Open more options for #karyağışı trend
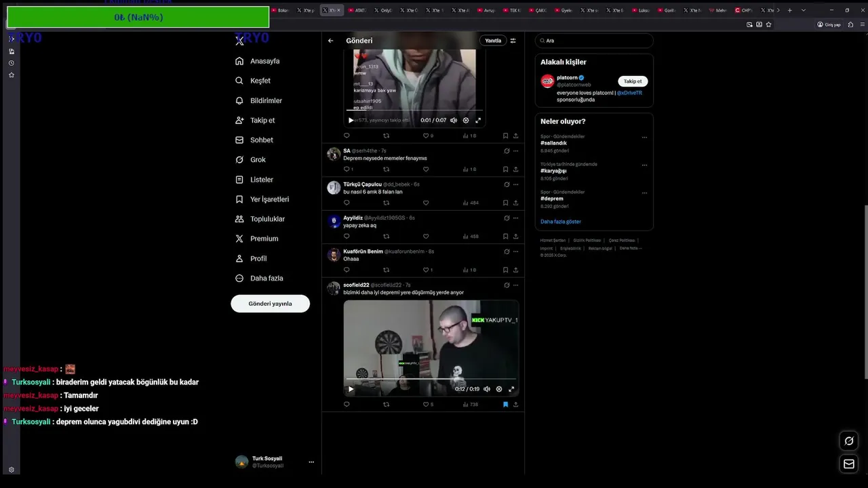 click(644, 165)
